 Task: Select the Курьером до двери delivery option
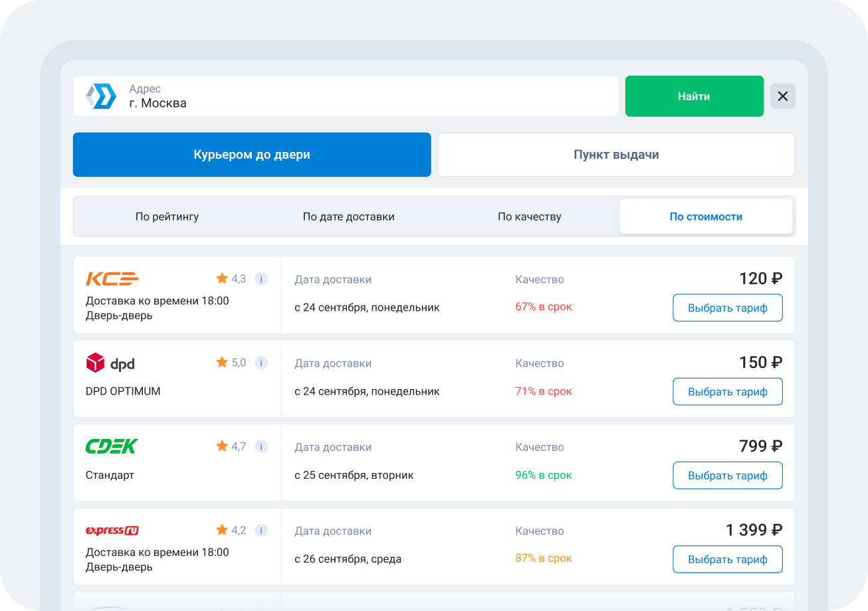coord(252,155)
